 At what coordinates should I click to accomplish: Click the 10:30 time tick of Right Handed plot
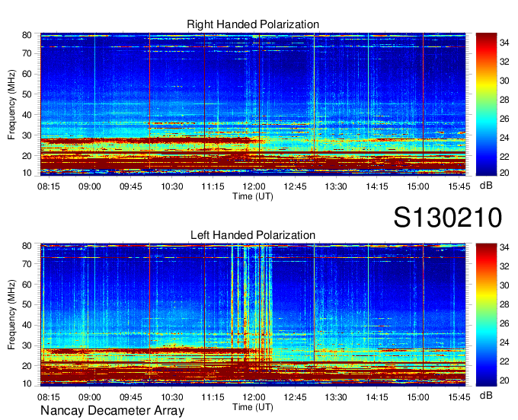point(172,186)
